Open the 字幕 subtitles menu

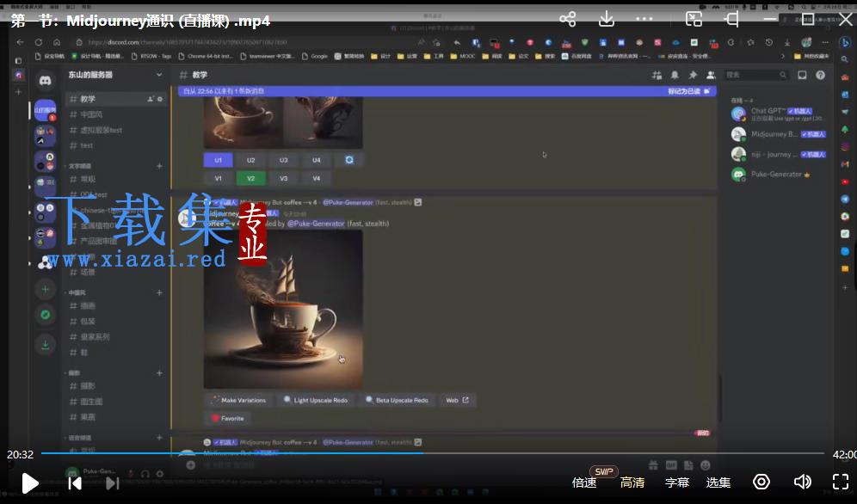(677, 482)
